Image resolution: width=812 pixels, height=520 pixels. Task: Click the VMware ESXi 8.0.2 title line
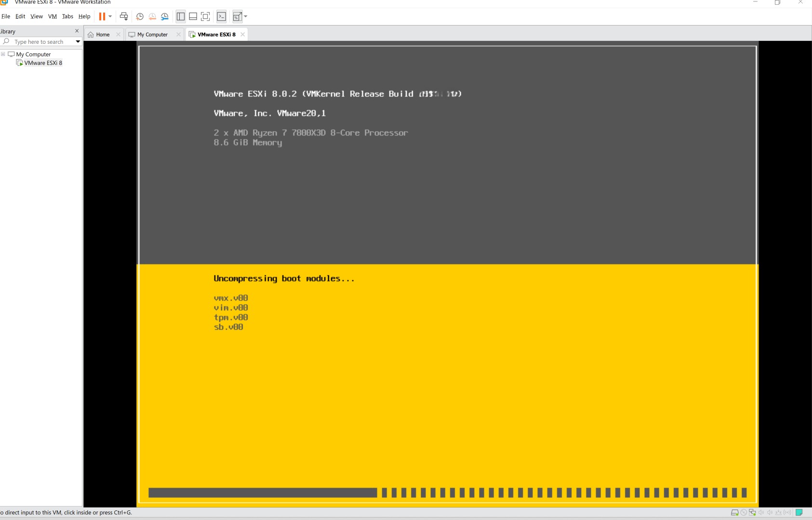click(x=337, y=94)
